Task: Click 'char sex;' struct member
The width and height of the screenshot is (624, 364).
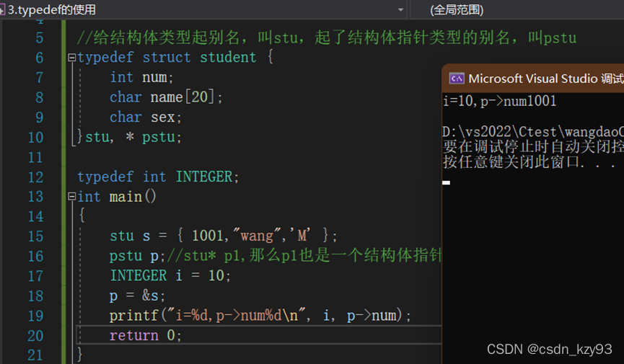Action: 146,117
